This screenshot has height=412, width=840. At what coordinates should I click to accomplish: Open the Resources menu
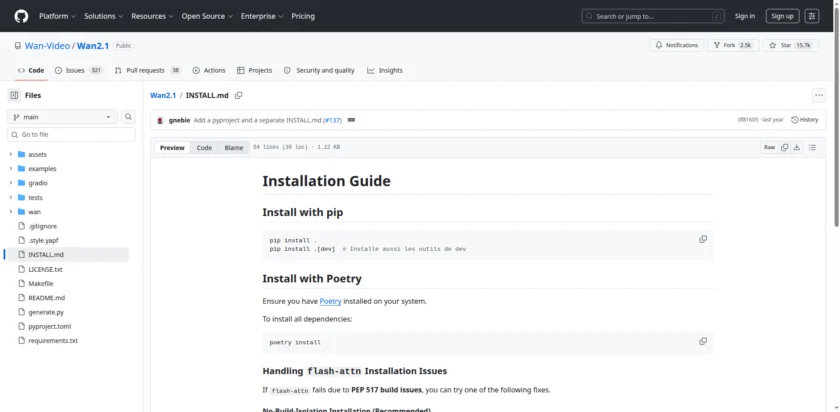(x=153, y=16)
